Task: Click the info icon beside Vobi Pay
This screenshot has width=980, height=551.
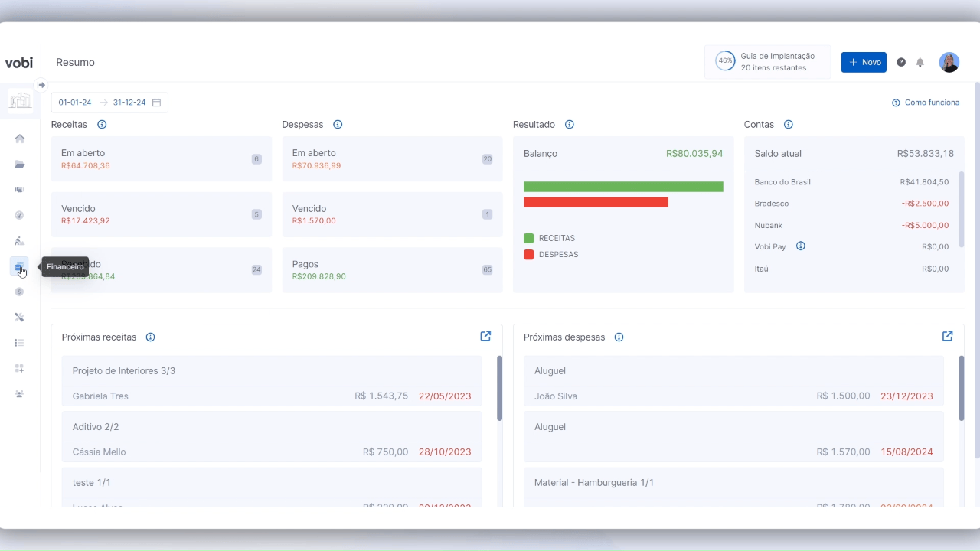Action: [x=801, y=246]
